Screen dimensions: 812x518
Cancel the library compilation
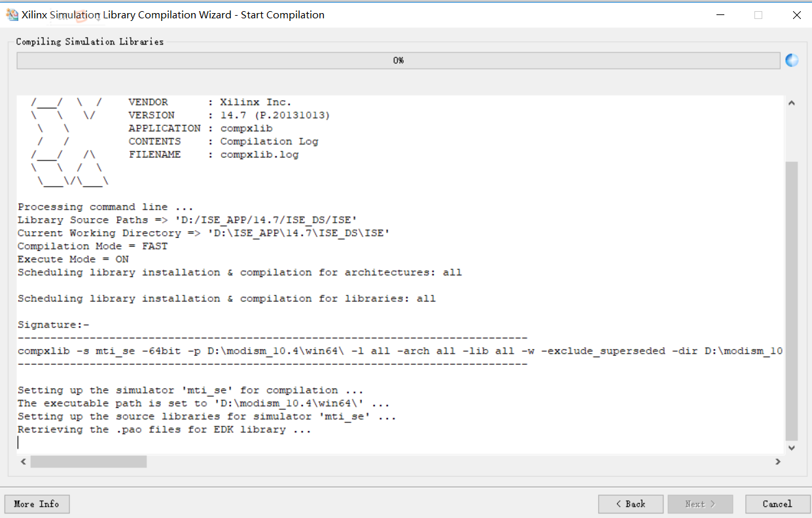(x=777, y=504)
